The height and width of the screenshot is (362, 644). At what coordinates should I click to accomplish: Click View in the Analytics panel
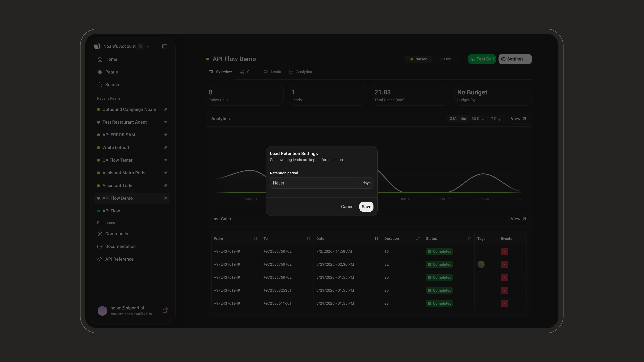(518, 119)
